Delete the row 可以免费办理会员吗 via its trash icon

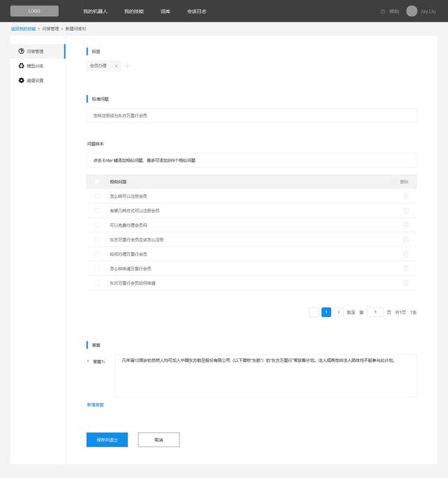pos(405,225)
